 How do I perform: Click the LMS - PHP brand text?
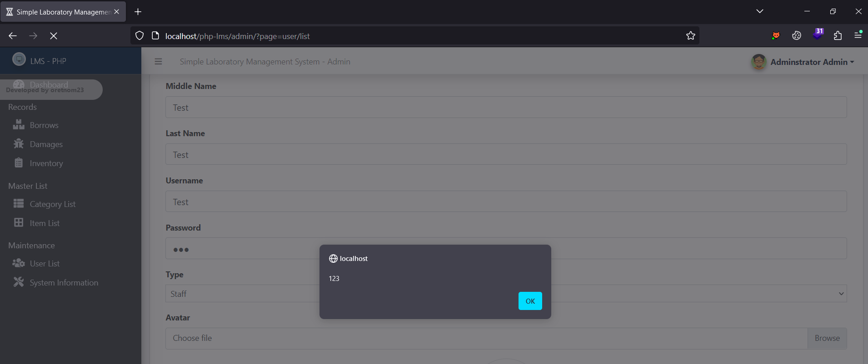pyautogui.click(x=48, y=61)
